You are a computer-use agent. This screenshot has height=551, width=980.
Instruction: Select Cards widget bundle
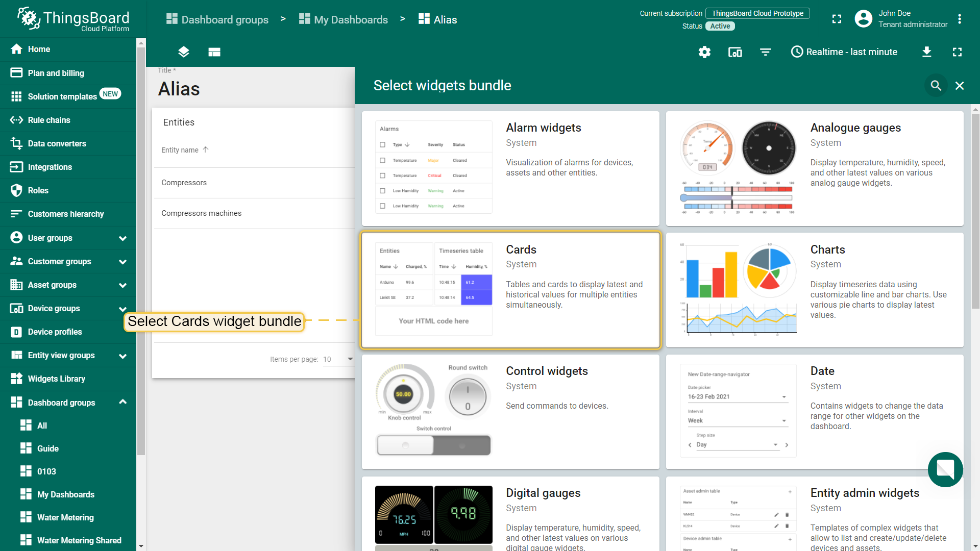click(x=510, y=290)
